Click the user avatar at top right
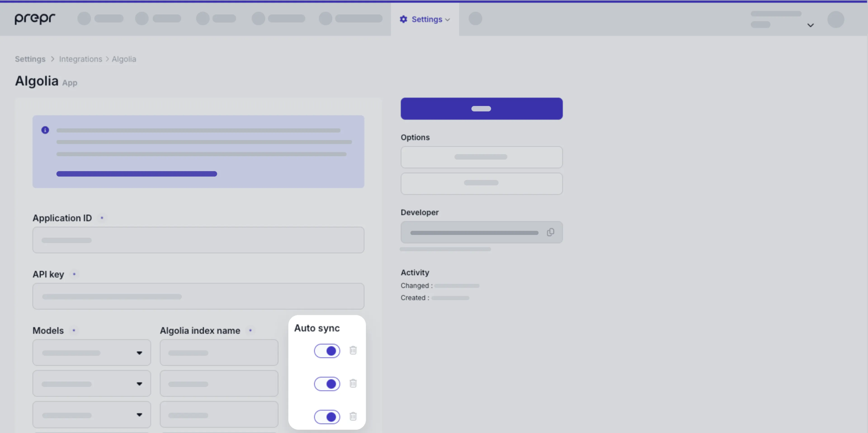This screenshot has height=433, width=868. point(836,19)
